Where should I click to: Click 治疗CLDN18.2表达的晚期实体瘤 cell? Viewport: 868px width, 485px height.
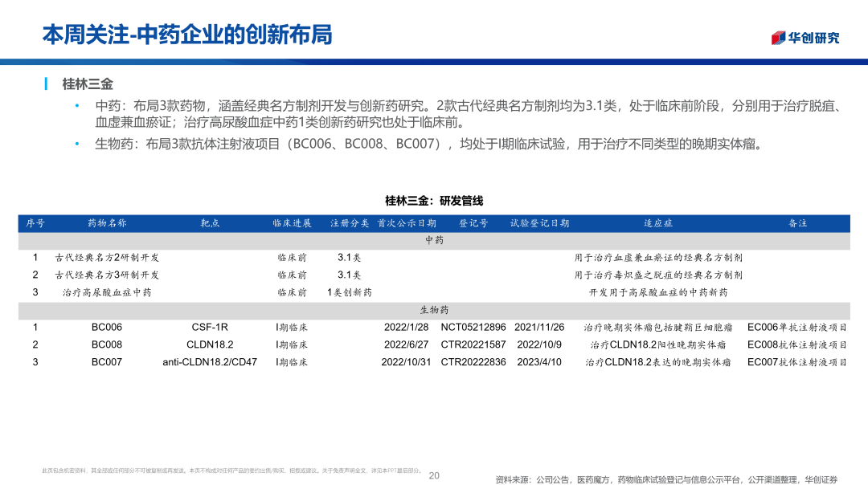pyautogui.click(x=658, y=362)
